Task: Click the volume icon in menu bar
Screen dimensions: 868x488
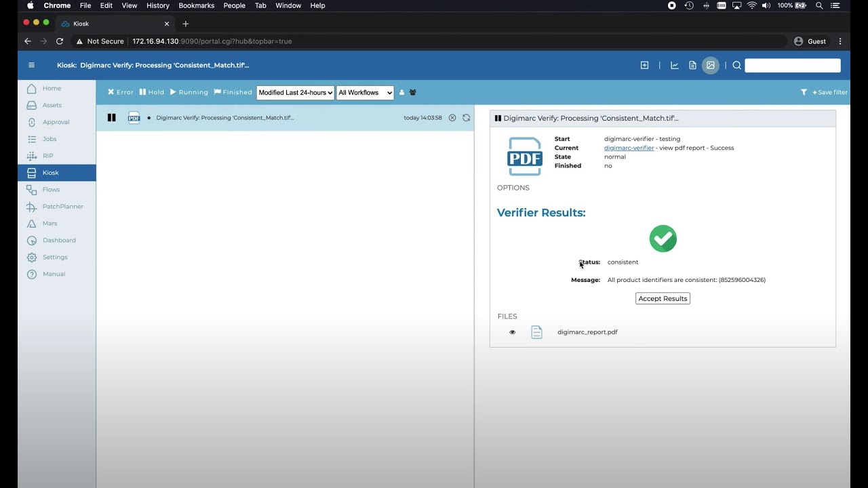Action: (766, 5)
